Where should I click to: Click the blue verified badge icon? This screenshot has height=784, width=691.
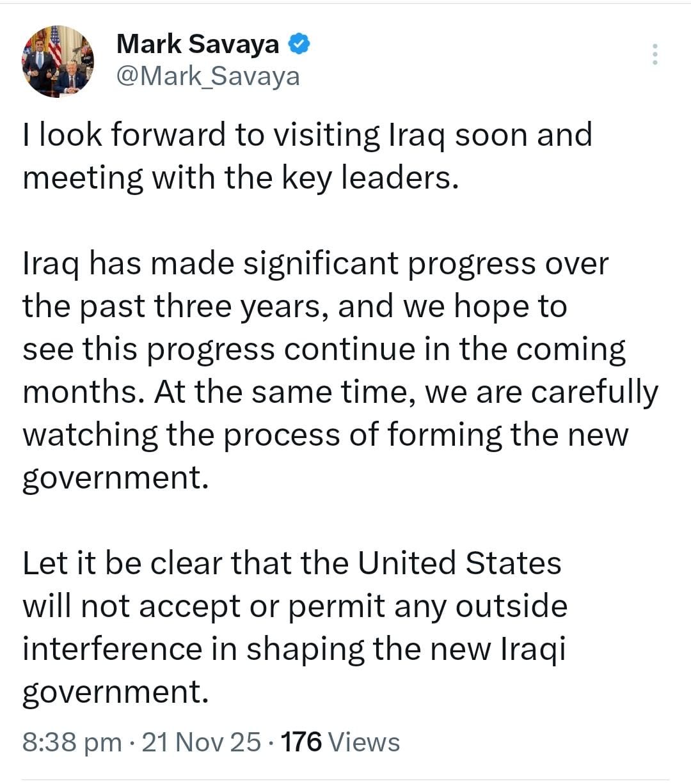pos(299,43)
